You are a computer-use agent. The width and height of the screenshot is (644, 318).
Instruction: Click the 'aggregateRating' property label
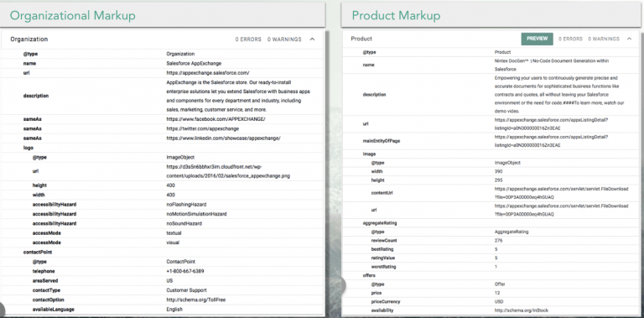point(380,223)
